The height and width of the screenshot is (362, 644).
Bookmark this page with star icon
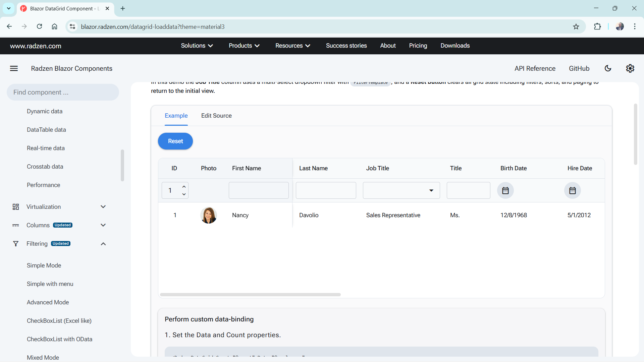click(576, 27)
